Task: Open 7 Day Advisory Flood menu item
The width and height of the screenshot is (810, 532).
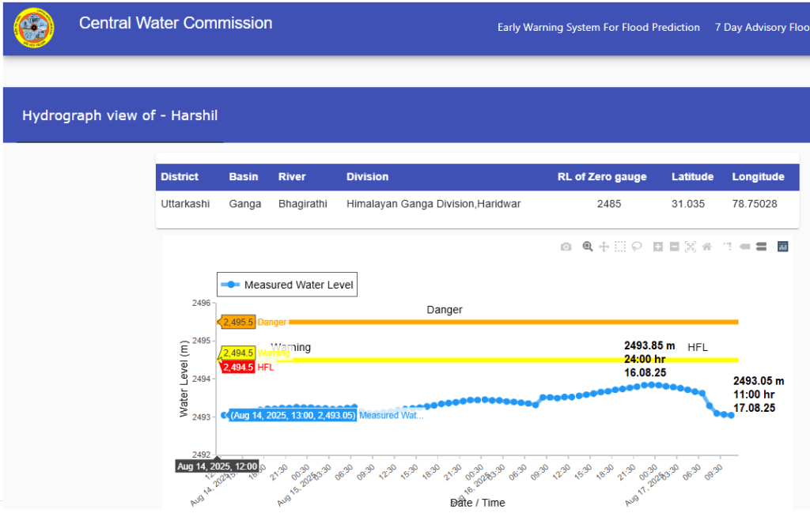Action: (x=761, y=28)
